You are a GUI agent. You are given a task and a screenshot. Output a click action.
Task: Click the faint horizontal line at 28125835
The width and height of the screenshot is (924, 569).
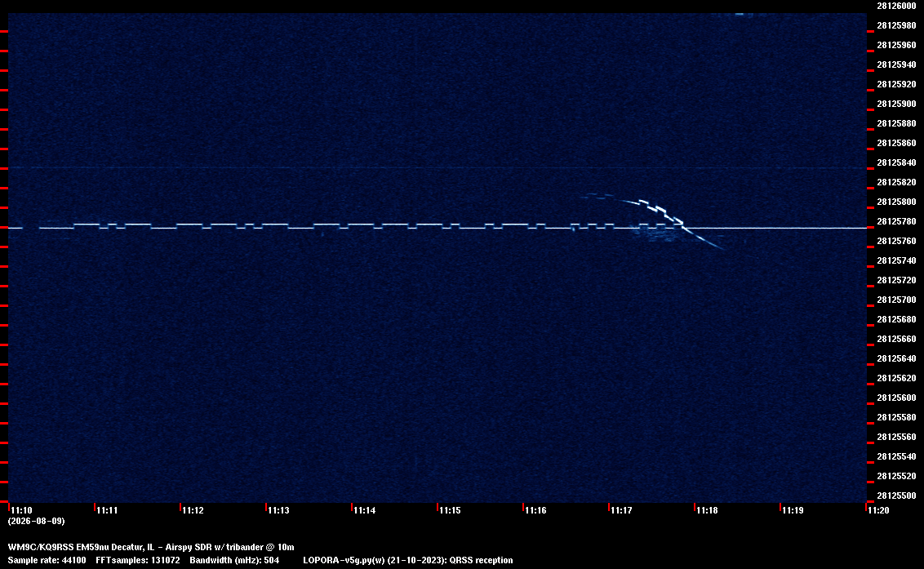(x=438, y=168)
